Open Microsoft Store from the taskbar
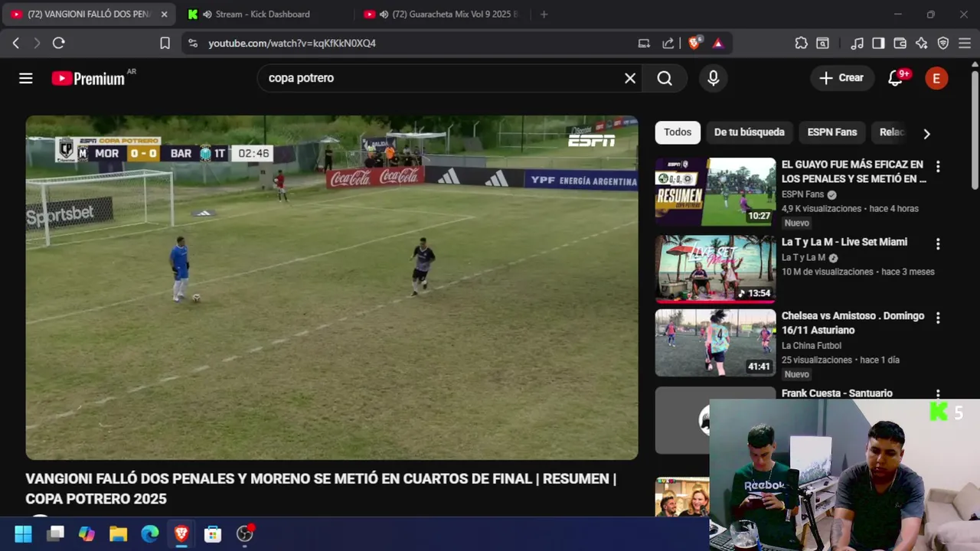 click(x=213, y=533)
